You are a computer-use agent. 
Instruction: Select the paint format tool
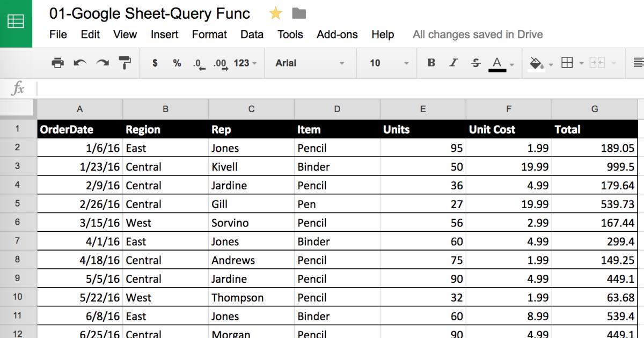(125, 63)
